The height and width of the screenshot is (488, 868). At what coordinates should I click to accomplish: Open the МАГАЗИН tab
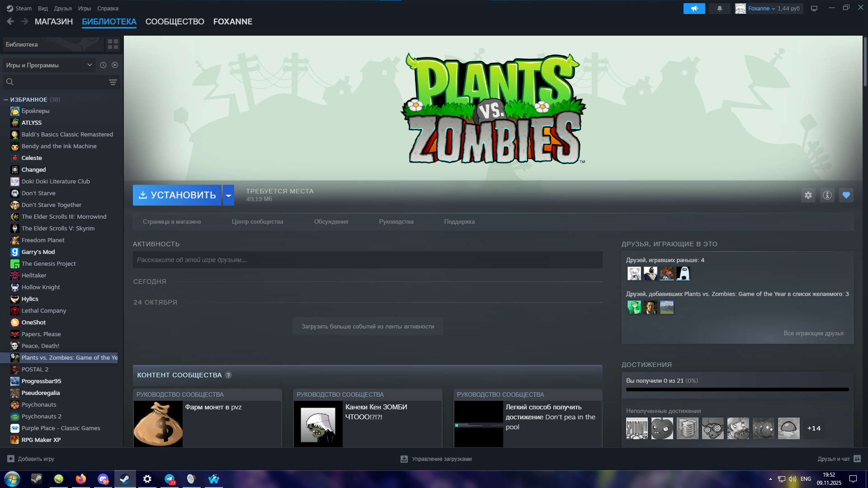pos(53,22)
